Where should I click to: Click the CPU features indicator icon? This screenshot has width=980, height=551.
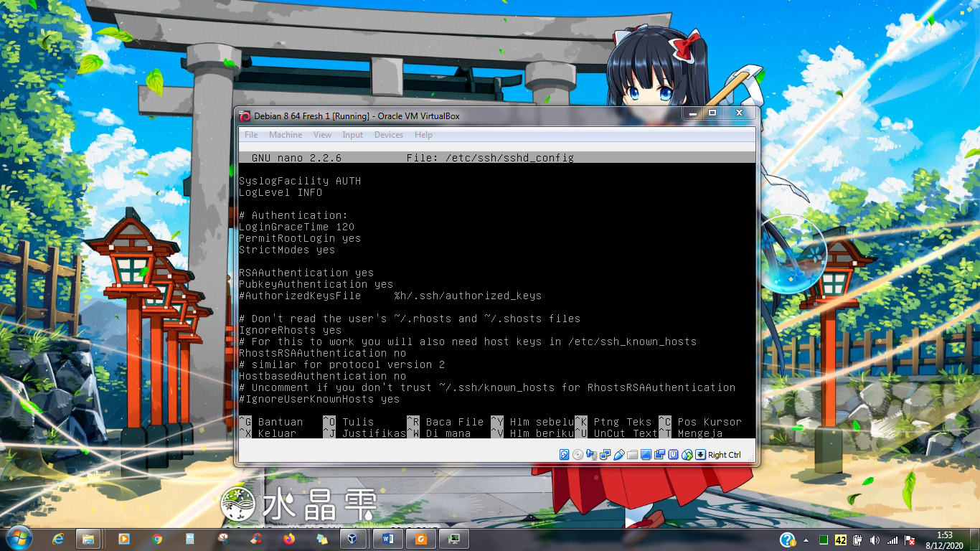(674, 455)
